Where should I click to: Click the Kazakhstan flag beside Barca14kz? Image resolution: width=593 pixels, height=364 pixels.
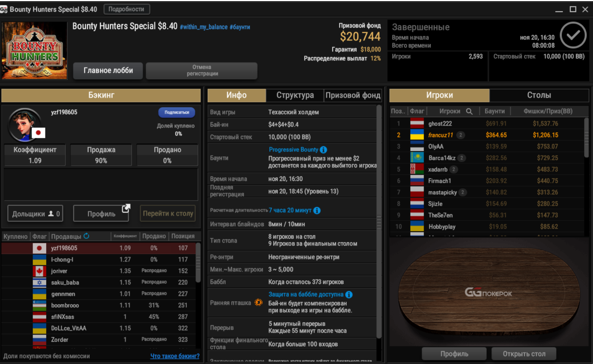click(417, 158)
